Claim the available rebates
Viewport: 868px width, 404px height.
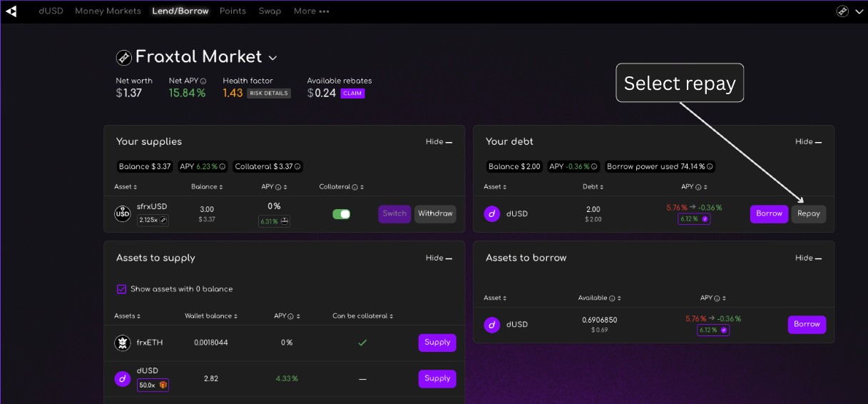(x=352, y=94)
